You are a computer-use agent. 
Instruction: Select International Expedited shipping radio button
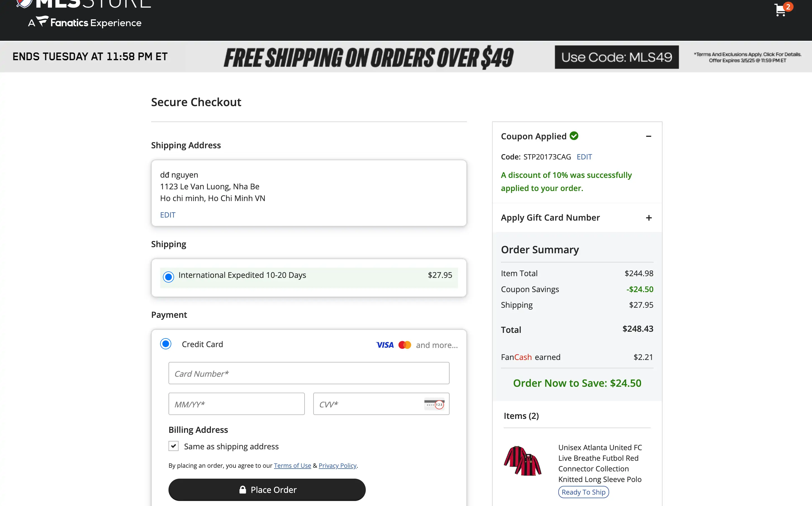(x=168, y=277)
